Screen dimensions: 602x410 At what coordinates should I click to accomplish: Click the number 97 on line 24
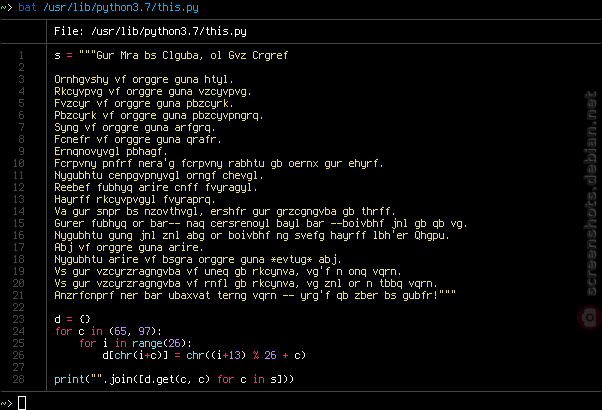[144, 331]
